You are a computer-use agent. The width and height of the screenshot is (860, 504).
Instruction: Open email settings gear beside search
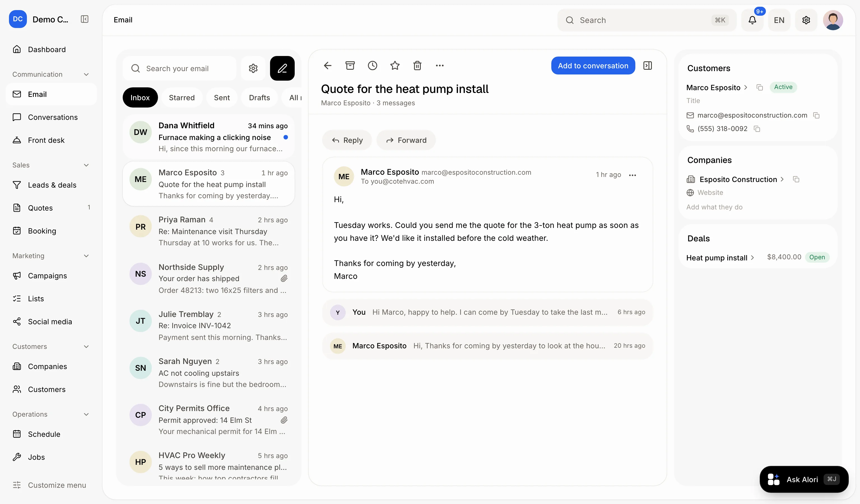coord(253,69)
